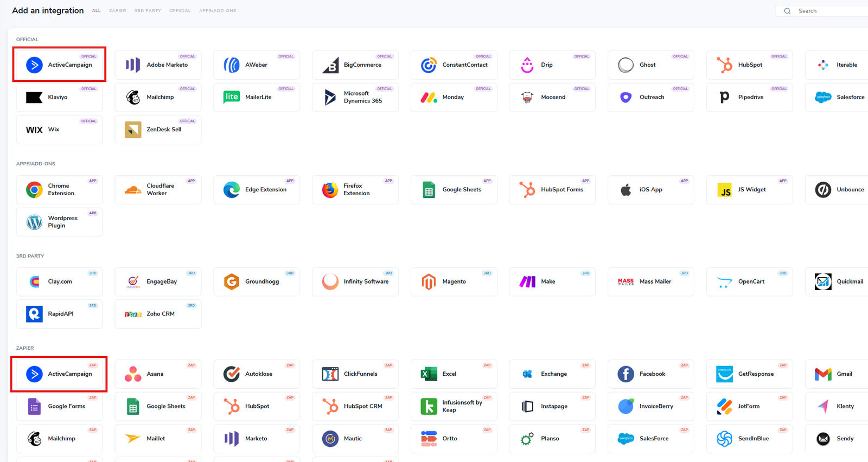
Task: Select the APPS/ADD-ONS filter tab
Action: pos(218,11)
